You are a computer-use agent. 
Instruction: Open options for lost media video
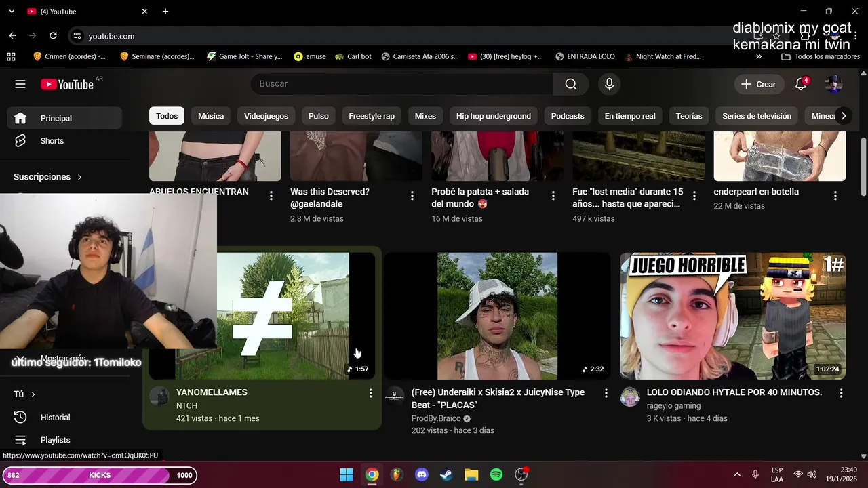click(694, 196)
